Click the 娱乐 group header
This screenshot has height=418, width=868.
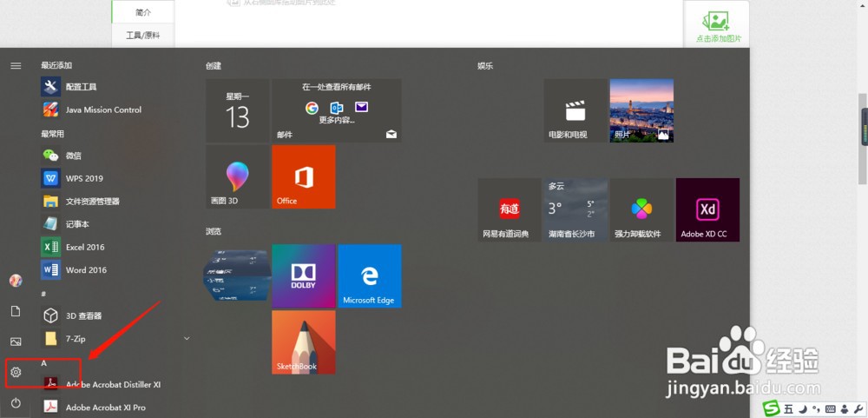pyautogui.click(x=485, y=65)
